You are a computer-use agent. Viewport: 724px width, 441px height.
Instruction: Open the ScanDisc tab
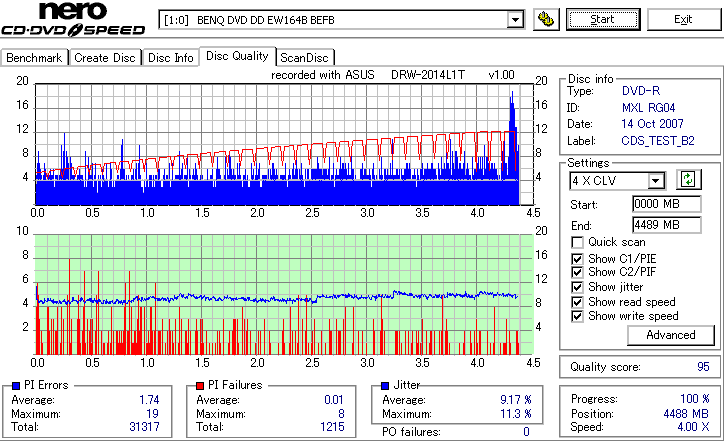[x=305, y=58]
